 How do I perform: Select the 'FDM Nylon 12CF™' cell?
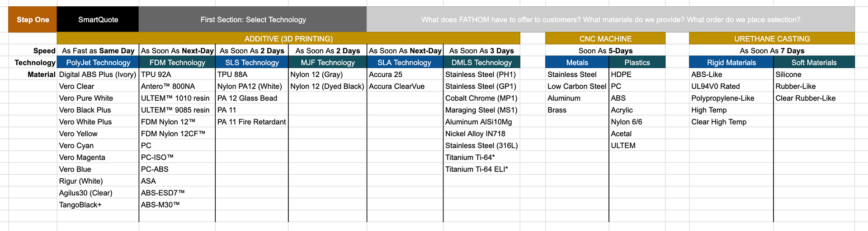(x=177, y=133)
